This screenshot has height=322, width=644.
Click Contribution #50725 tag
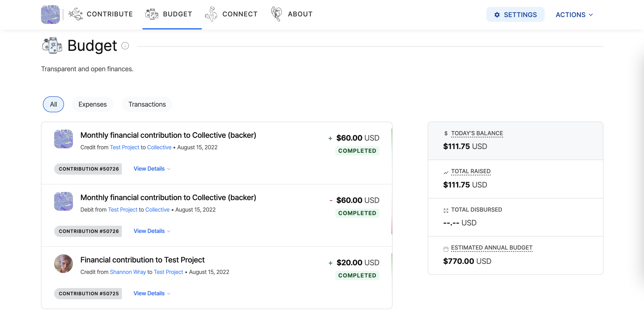(x=88, y=293)
